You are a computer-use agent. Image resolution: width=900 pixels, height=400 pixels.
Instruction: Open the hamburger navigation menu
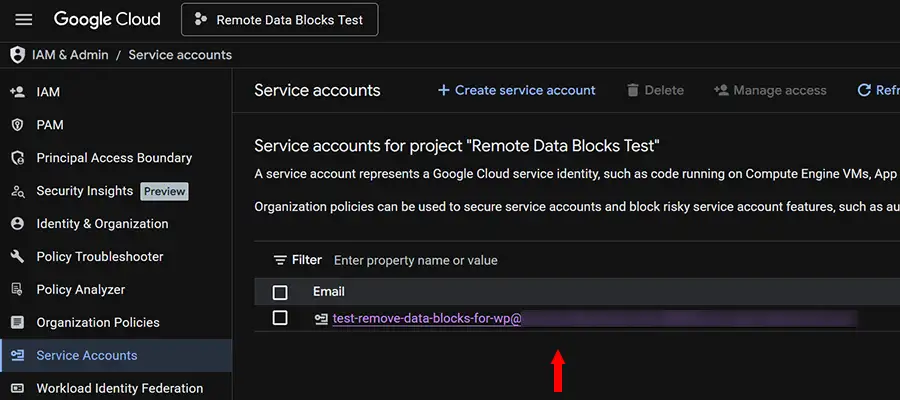click(x=24, y=20)
